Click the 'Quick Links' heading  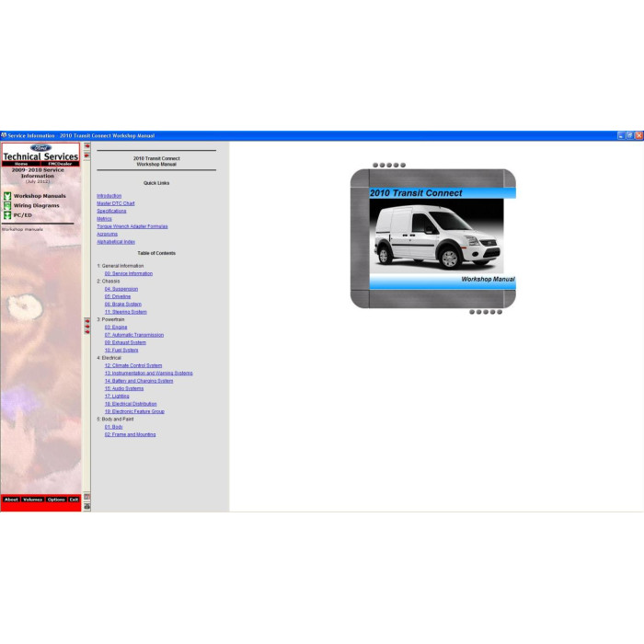(x=156, y=183)
